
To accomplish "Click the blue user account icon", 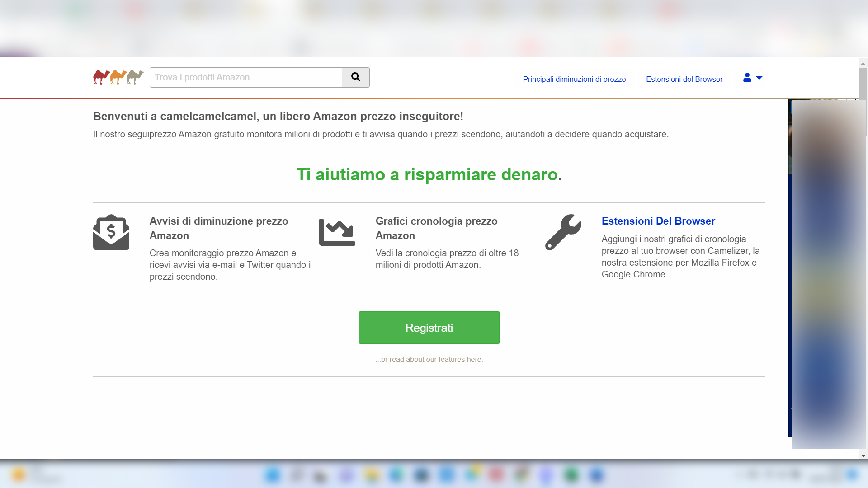I will 747,78.
